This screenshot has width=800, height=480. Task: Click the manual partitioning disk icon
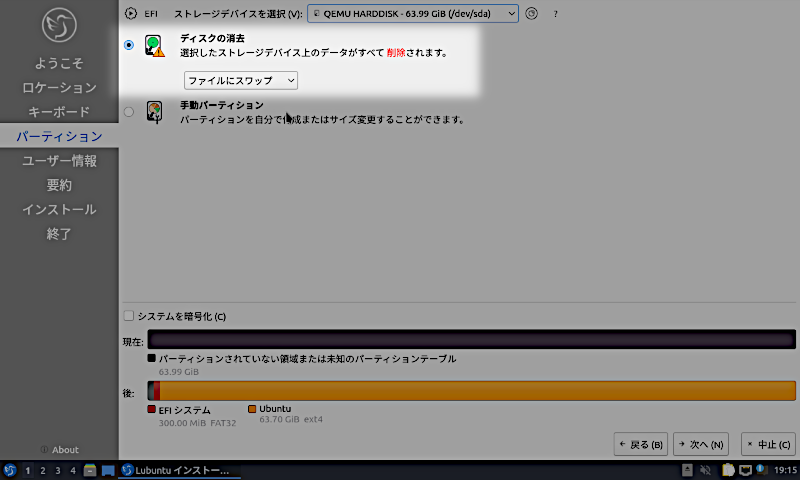point(155,112)
